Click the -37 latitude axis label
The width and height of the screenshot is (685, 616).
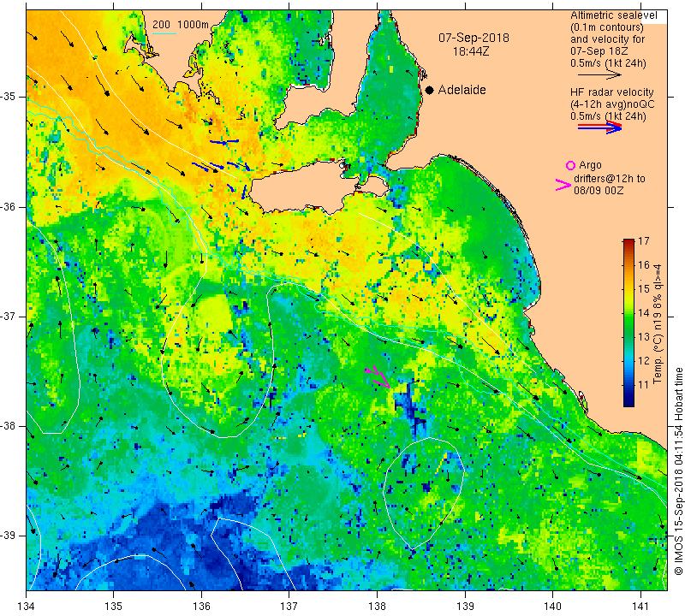coord(9,316)
